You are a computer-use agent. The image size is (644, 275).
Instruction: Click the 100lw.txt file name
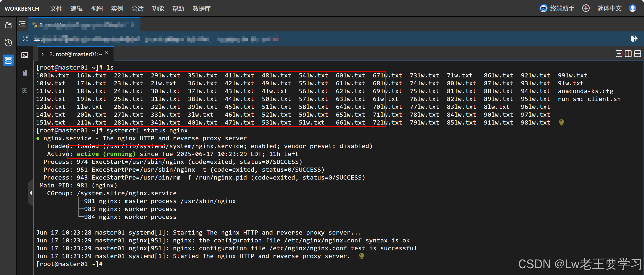tap(53, 75)
